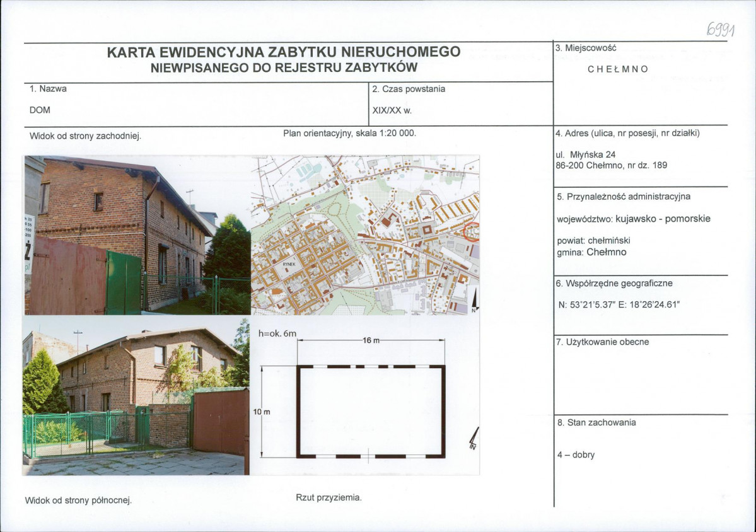756x532 pixels.
Task: Select caption 'Widok od strony zachodniej.'
Action: (x=85, y=136)
